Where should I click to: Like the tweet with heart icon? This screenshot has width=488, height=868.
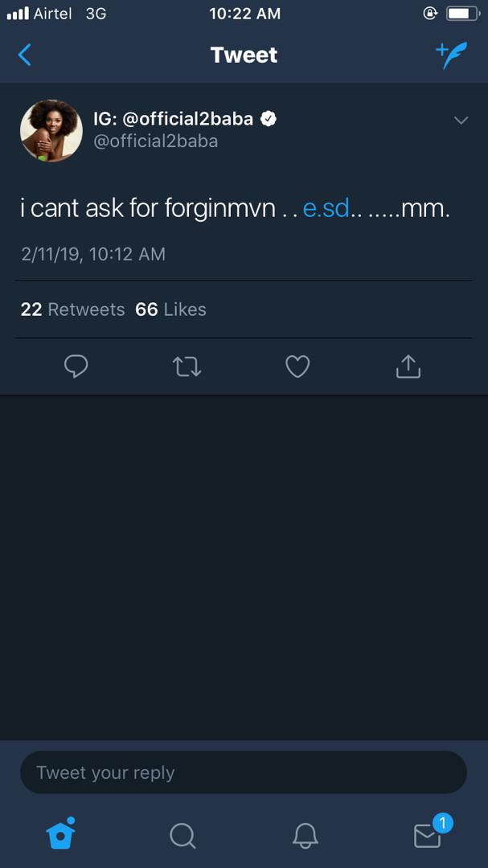297,367
